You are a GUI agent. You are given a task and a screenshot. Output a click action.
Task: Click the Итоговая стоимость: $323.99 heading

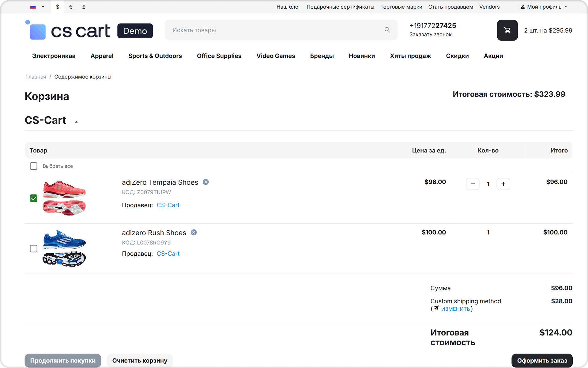pos(509,94)
